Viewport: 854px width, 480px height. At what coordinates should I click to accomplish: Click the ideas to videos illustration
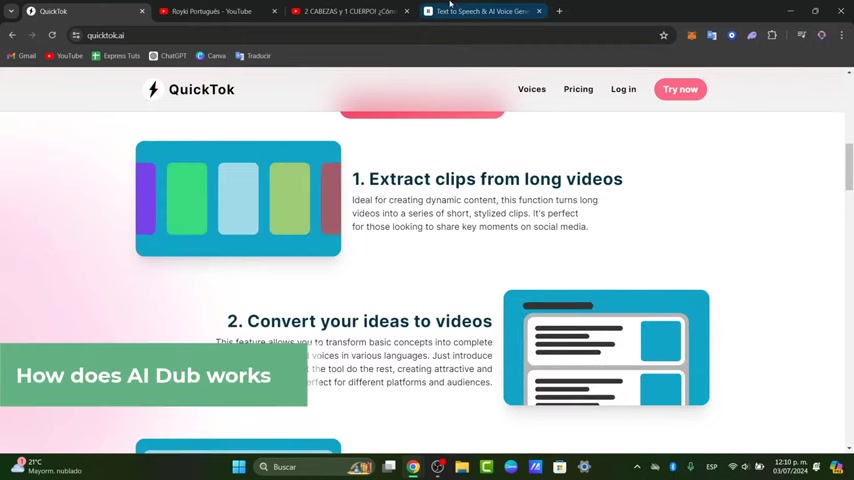pyautogui.click(x=606, y=348)
